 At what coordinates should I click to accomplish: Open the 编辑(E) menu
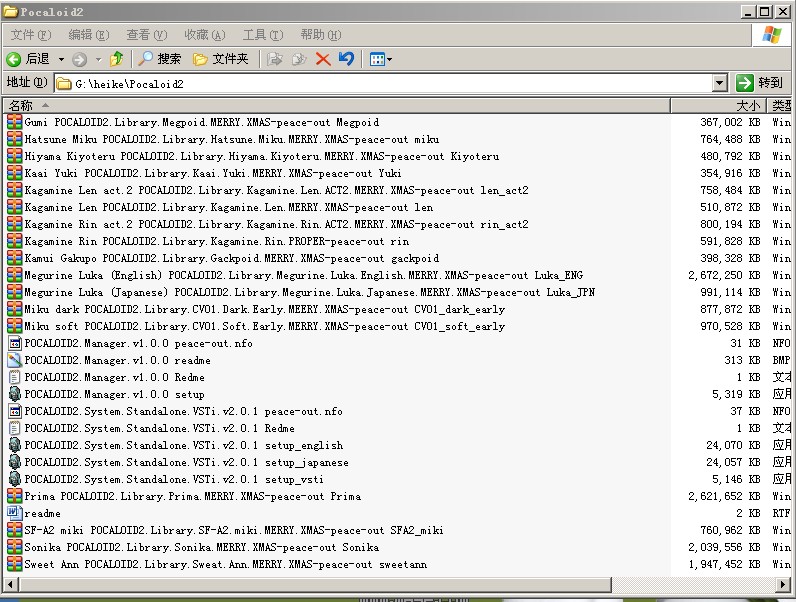click(89, 35)
